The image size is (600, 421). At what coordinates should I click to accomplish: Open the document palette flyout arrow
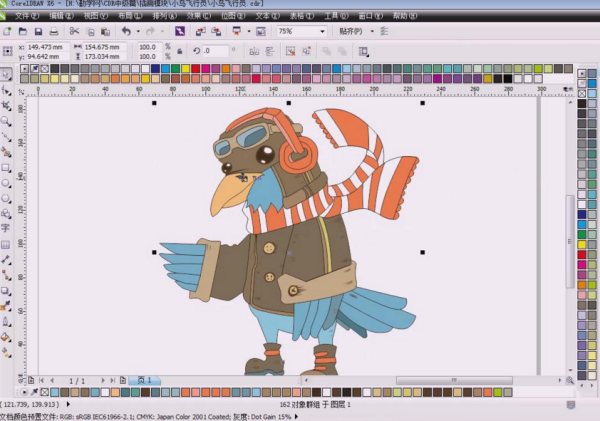coord(24,392)
